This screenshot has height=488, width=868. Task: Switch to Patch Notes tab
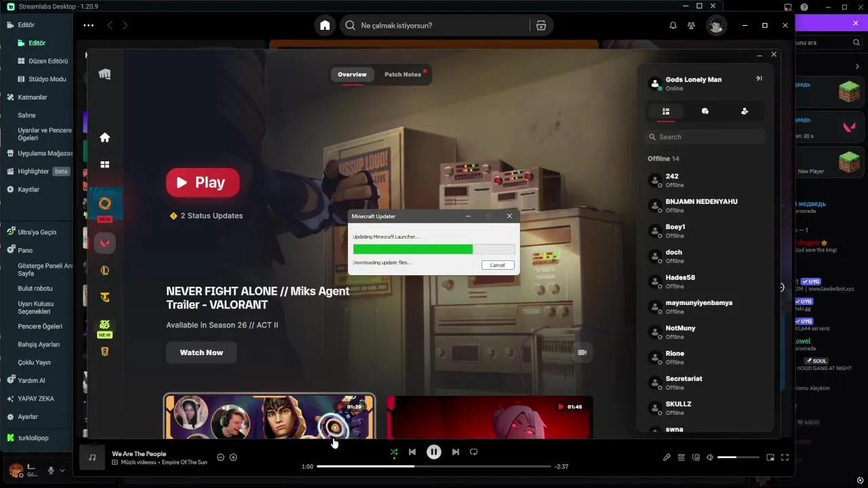pos(403,75)
